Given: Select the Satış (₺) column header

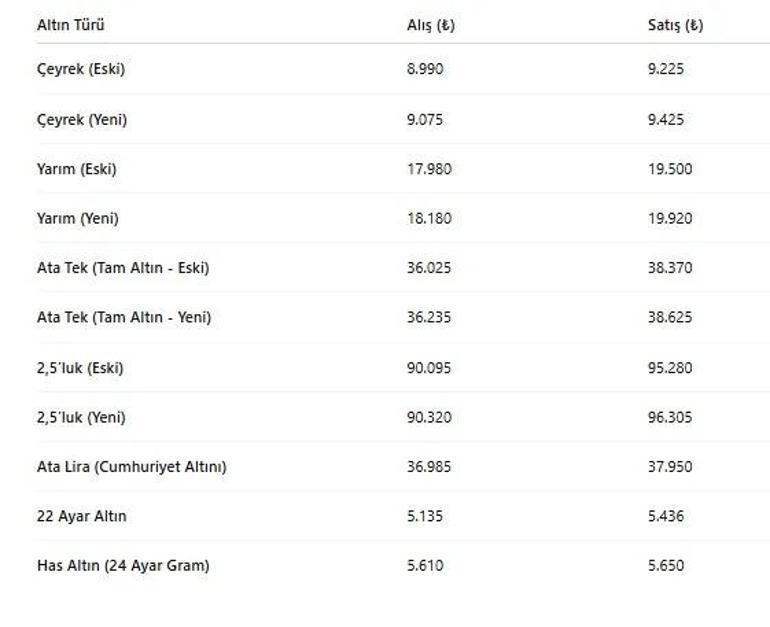Looking at the screenshot, I should tap(675, 25).
